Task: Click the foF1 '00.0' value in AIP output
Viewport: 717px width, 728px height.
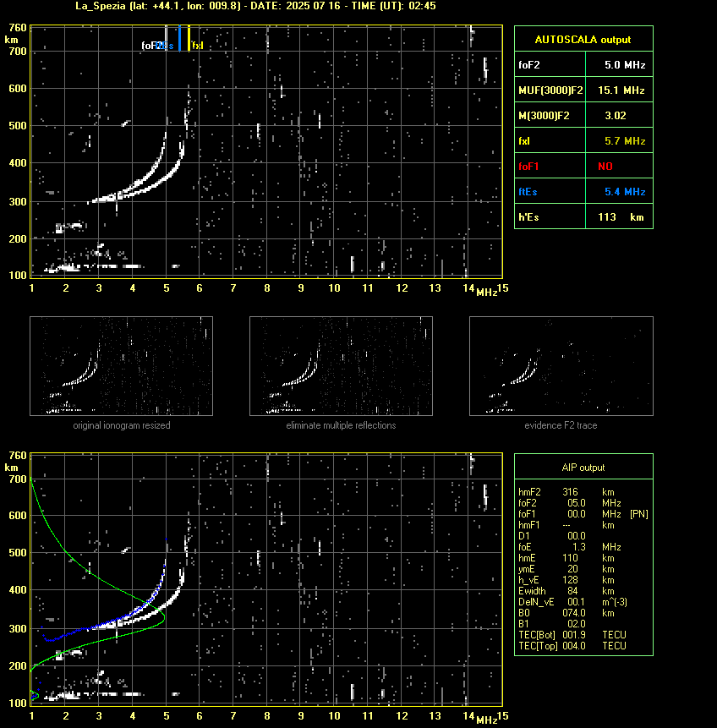Action: [577, 514]
